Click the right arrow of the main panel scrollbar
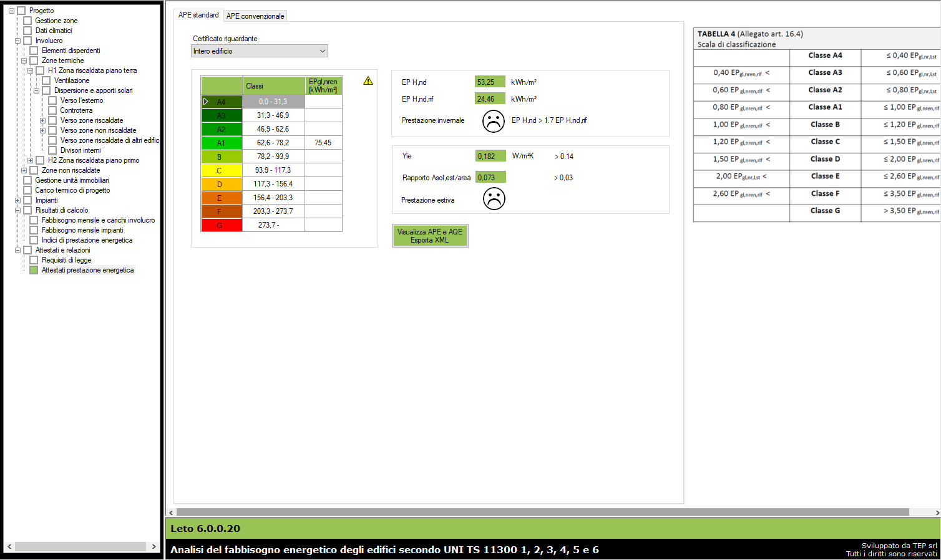This screenshot has height=560, width=941. point(937,513)
